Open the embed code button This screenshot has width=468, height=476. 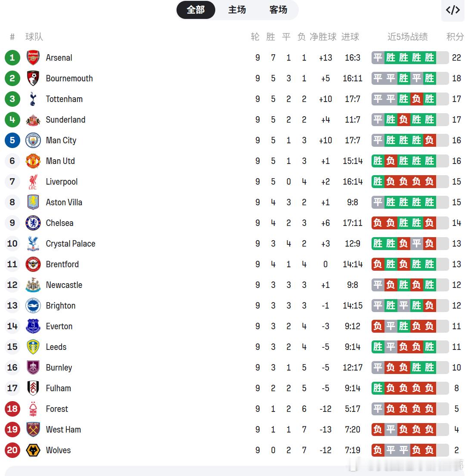click(x=453, y=10)
